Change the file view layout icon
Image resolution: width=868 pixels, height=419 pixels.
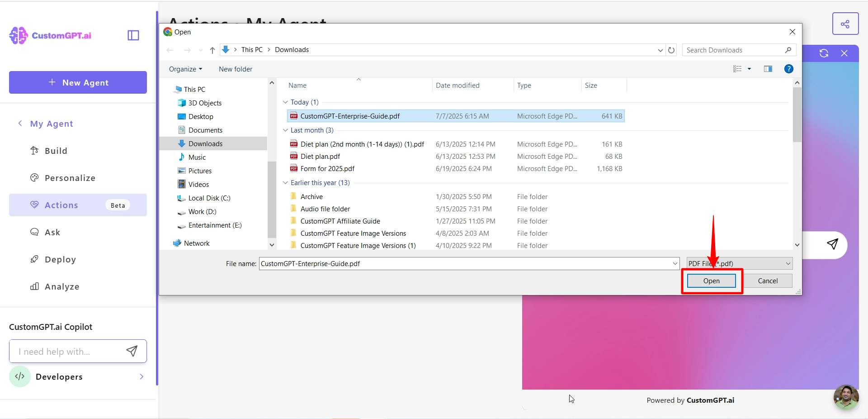(x=737, y=69)
